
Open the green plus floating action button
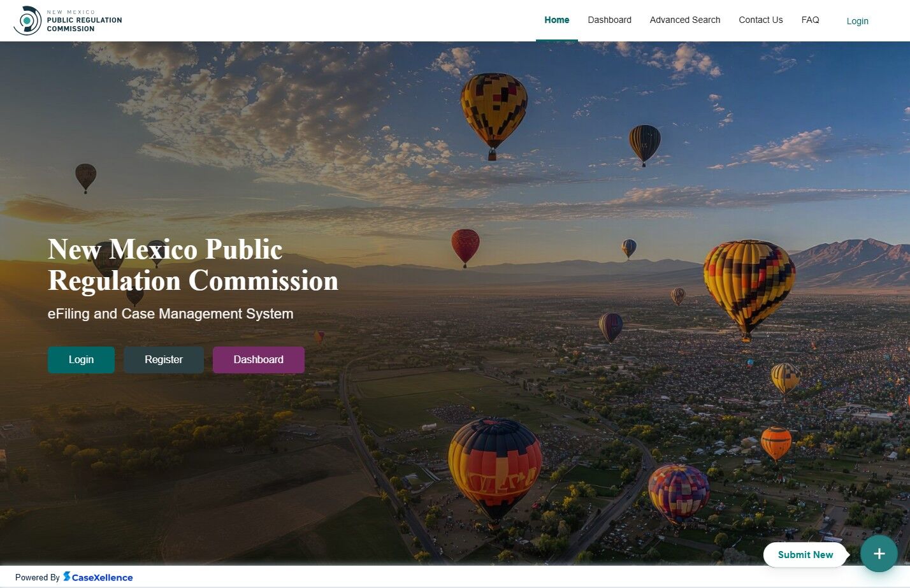879,554
